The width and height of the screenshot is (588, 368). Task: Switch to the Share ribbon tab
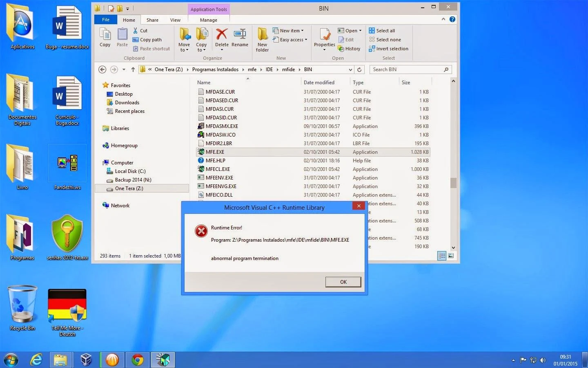[x=152, y=20]
